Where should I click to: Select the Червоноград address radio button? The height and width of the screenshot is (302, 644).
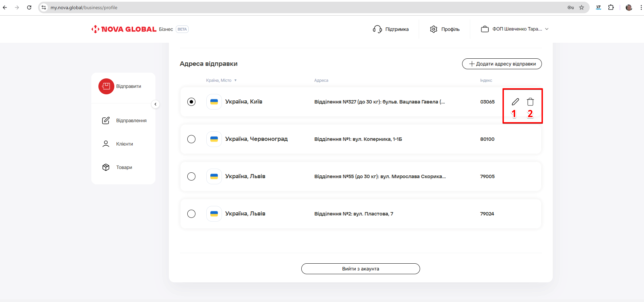(x=191, y=139)
